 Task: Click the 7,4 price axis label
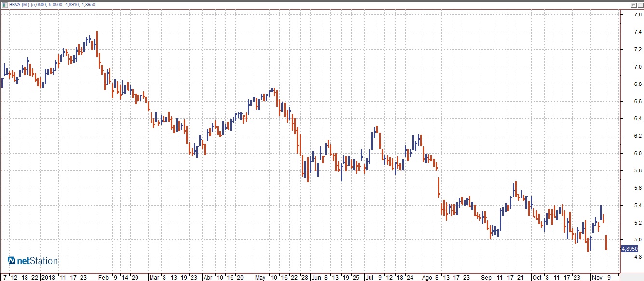point(637,32)
